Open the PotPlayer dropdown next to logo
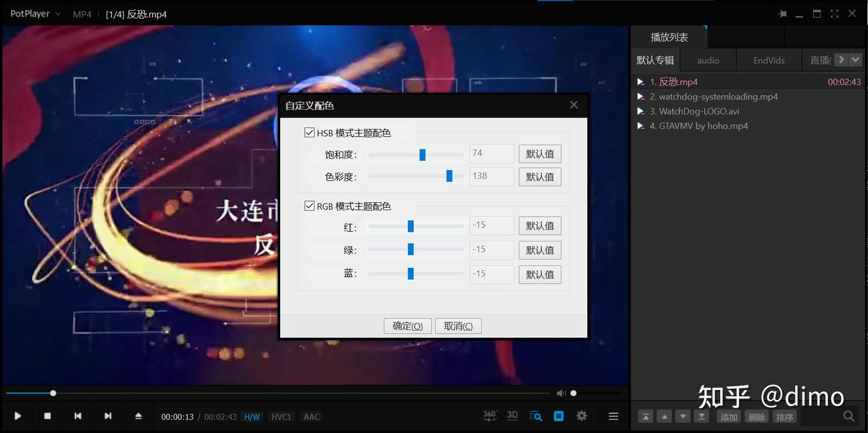This screenshot has width=868, height=433. 58,13
